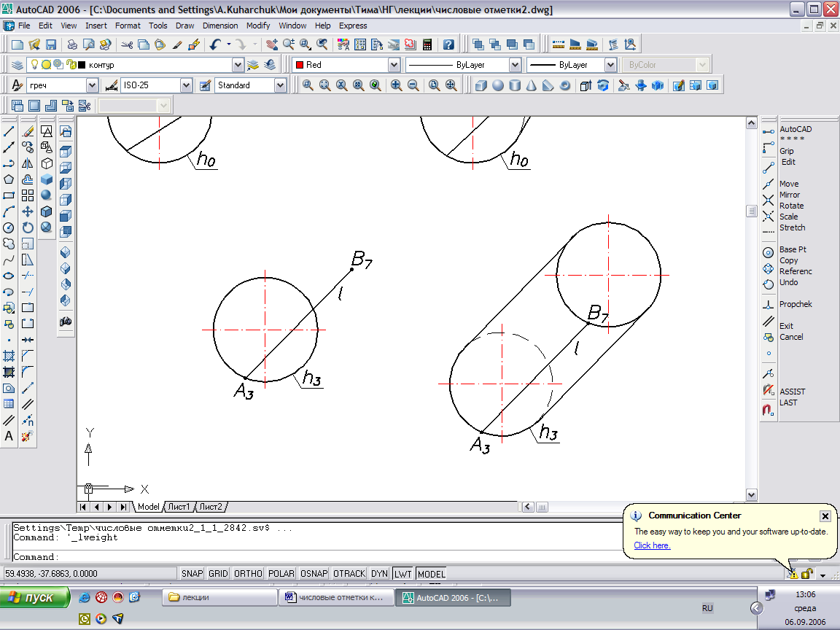
Task: Open the лекции taskbar button
Action: click(x=219, y=597)
